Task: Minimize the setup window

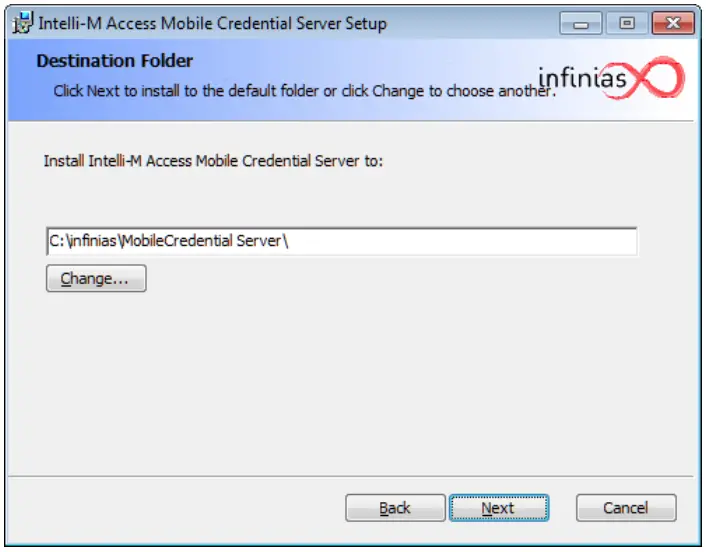Action: click(x=580, y=23)
